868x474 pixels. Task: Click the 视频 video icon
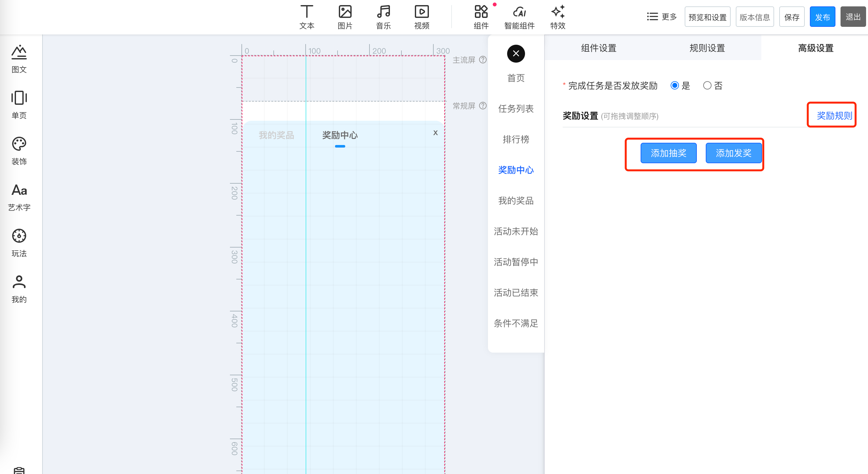point(422,12)
